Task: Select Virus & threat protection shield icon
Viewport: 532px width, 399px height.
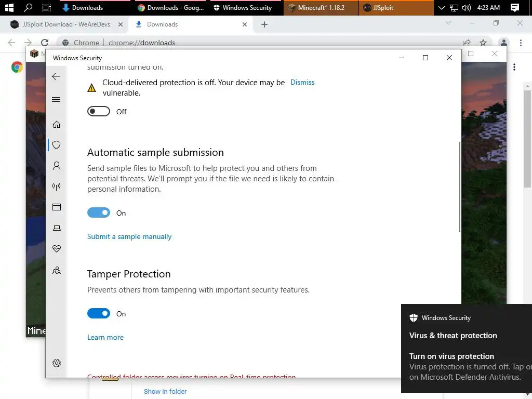Action: tap(57, 145)
